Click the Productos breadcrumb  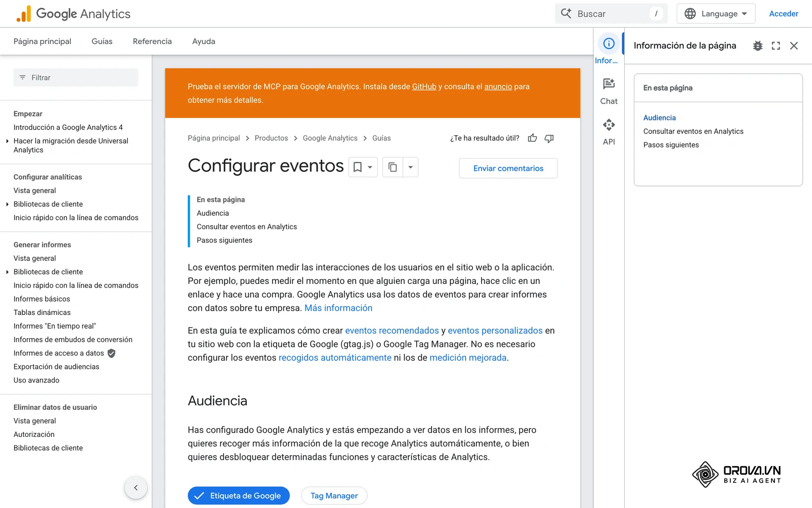tap(271, 138)
